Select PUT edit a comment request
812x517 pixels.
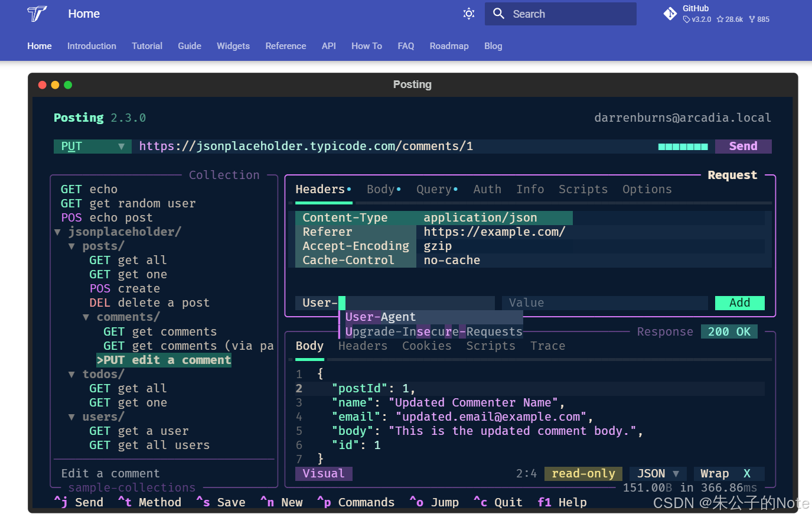point(164,360)
